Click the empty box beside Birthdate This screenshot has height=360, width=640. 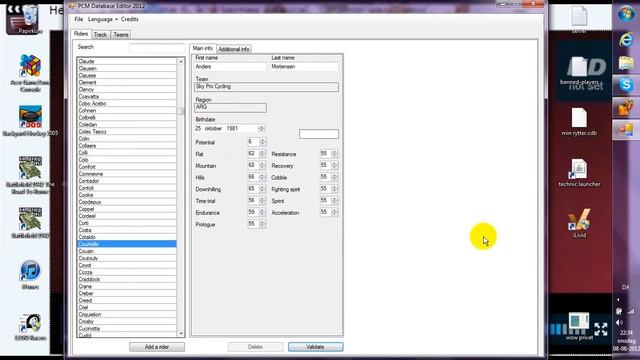click(x=319, y=134)
